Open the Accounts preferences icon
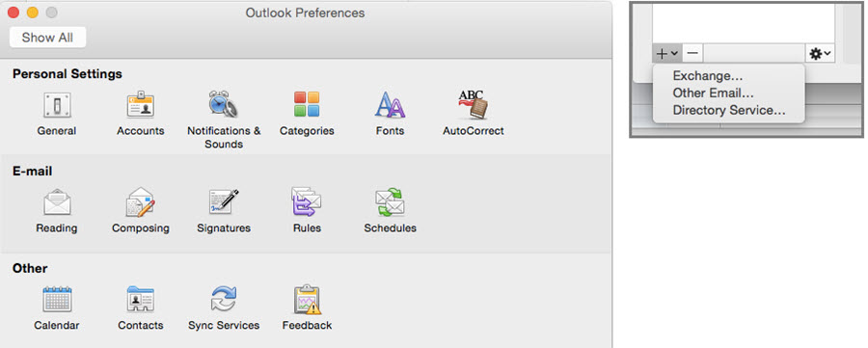This screenshot has width=868, height=348. point(140,105)
